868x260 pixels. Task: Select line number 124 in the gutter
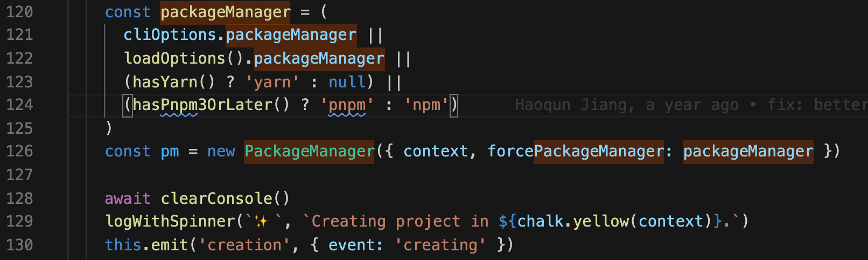coord(19,105)
